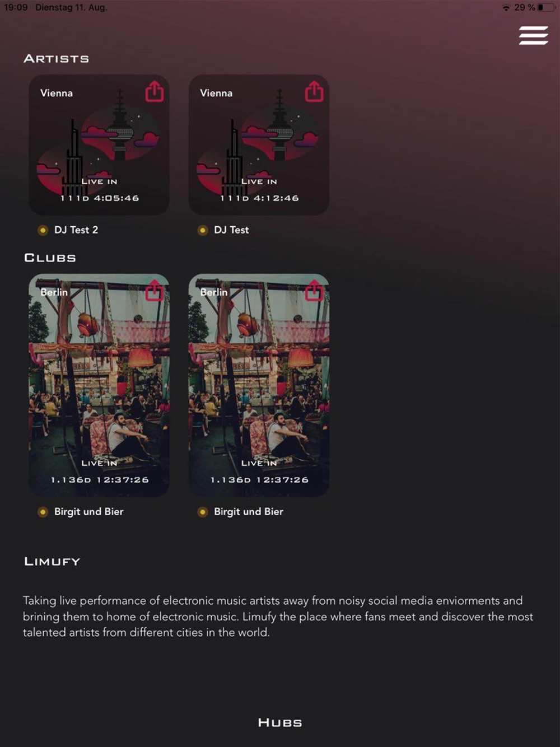Tap yellow dot next to first Birgit und Bier
The width and height of the screenshot is (560, 747).
coord(43,512)
